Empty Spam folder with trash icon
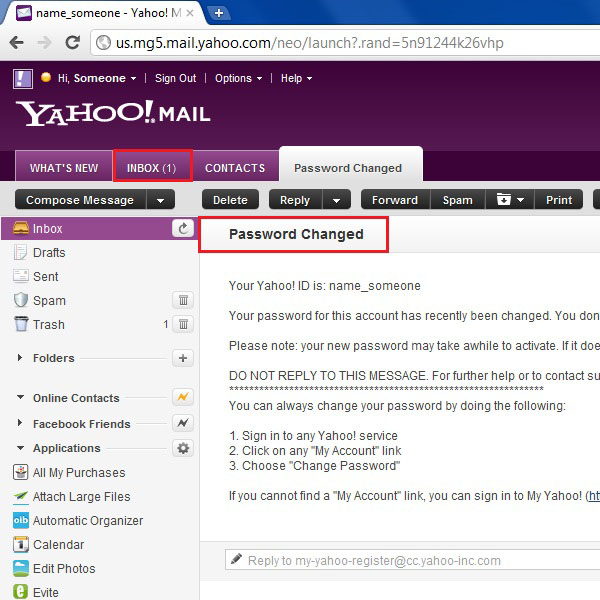Viewport: 600px width, 600px height. (x=183, y=300)
